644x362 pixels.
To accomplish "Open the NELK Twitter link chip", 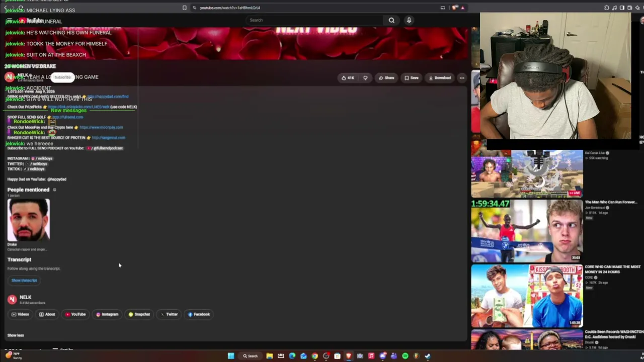I will pyautogui.click(x=169, y=314).
